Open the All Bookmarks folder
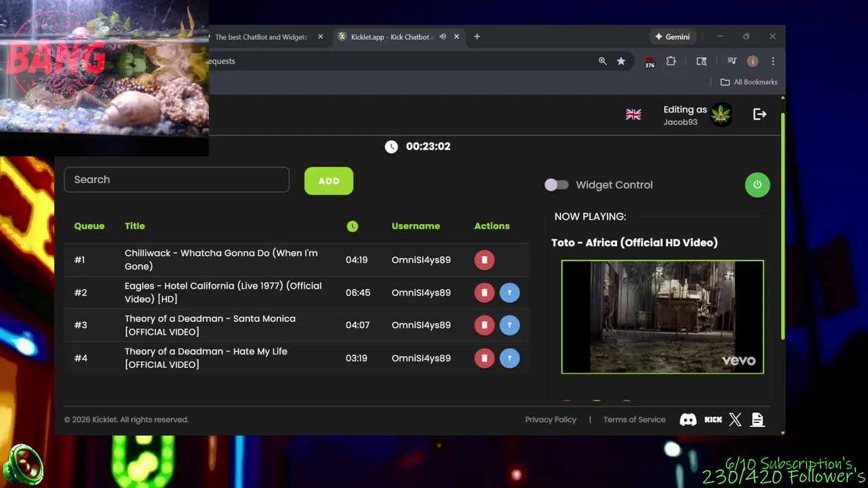Screen dimensions: 868x488 point(749,82)
